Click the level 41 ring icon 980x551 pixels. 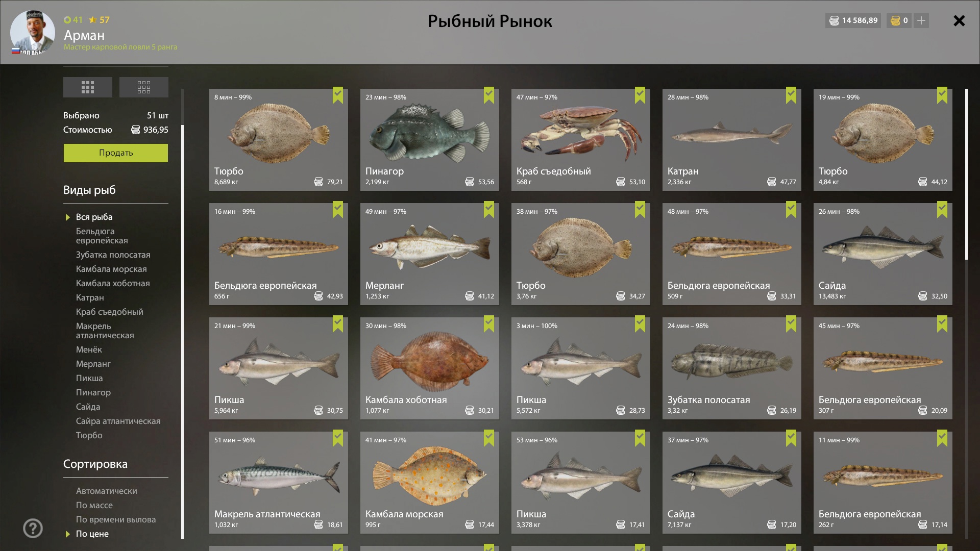[67, 20]
